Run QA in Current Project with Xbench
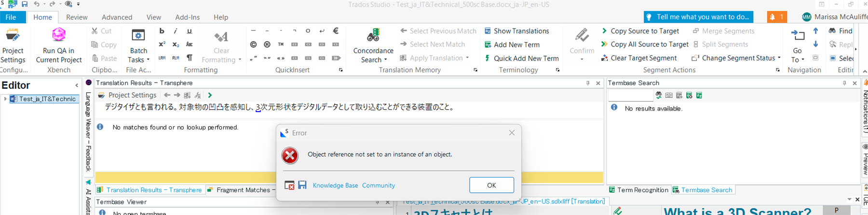 (x=59, y=45)
